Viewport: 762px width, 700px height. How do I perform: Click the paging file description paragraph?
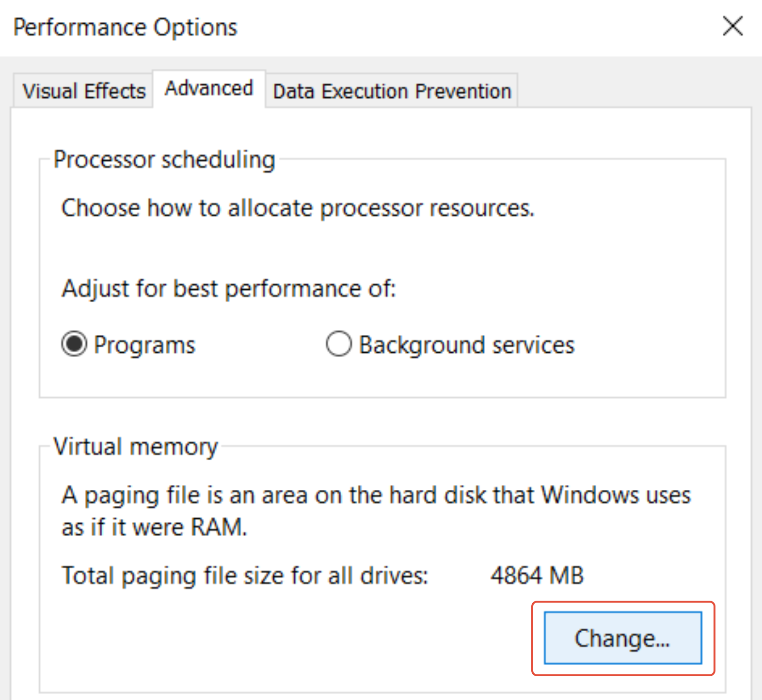tap(376, 496)
